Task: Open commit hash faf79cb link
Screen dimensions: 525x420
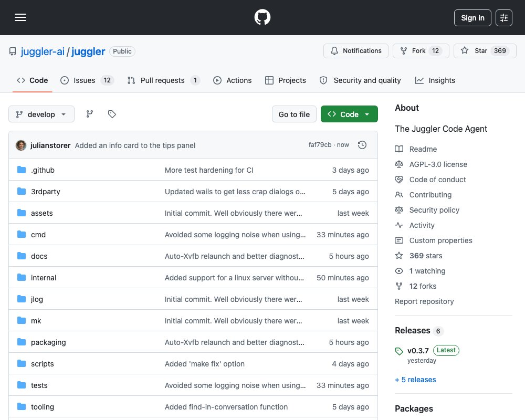Action: 320,145
